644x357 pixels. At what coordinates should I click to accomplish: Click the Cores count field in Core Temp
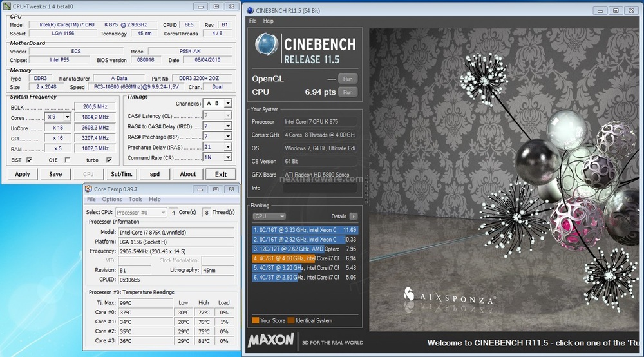[x=173, y=213]
